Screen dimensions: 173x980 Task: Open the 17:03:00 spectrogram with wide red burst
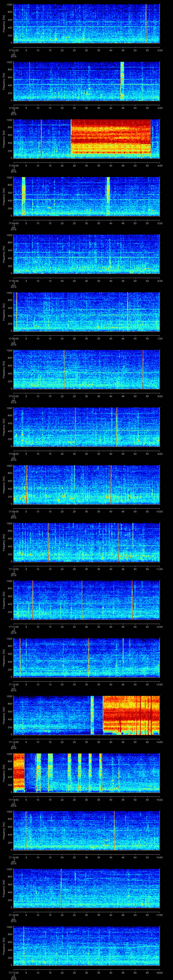86,139
